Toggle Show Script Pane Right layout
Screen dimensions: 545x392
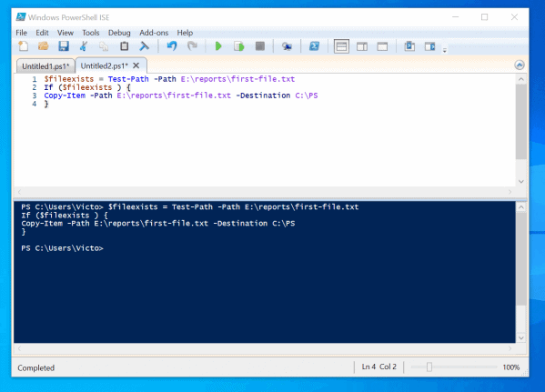click(362, 46)
